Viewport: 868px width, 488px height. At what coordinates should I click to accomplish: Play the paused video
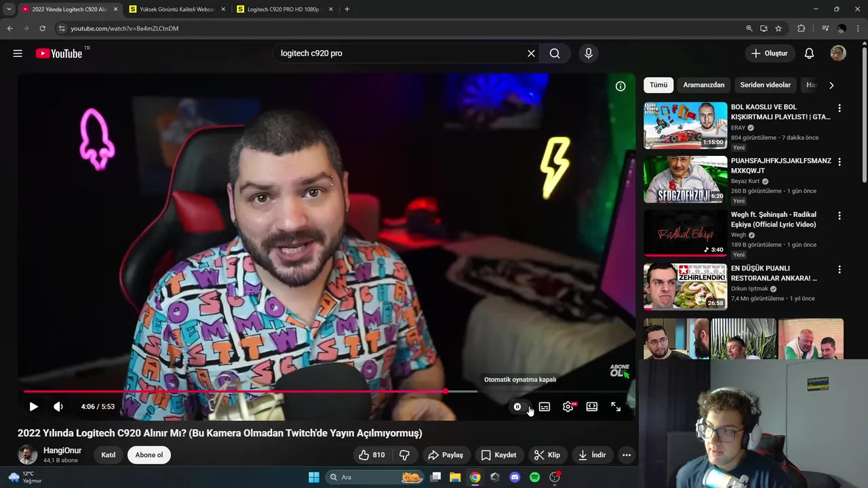pos(33,407)
